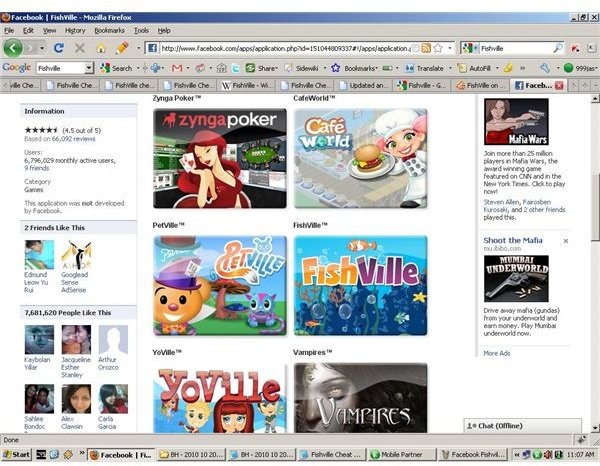Click the More Ads link
Image resolution: width=600 pixels, height=466 pixels.
pyautogui.click(x=497, y=353)
